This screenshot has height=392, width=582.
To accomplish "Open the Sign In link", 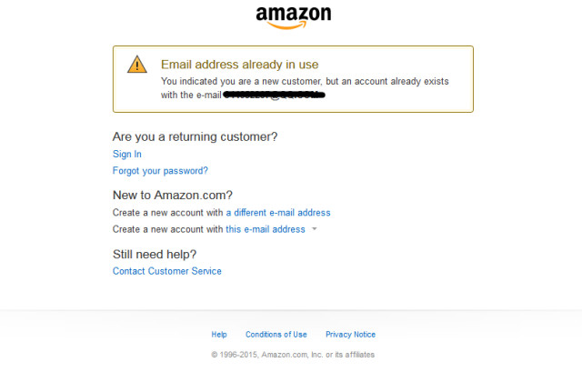I will 127,155.
